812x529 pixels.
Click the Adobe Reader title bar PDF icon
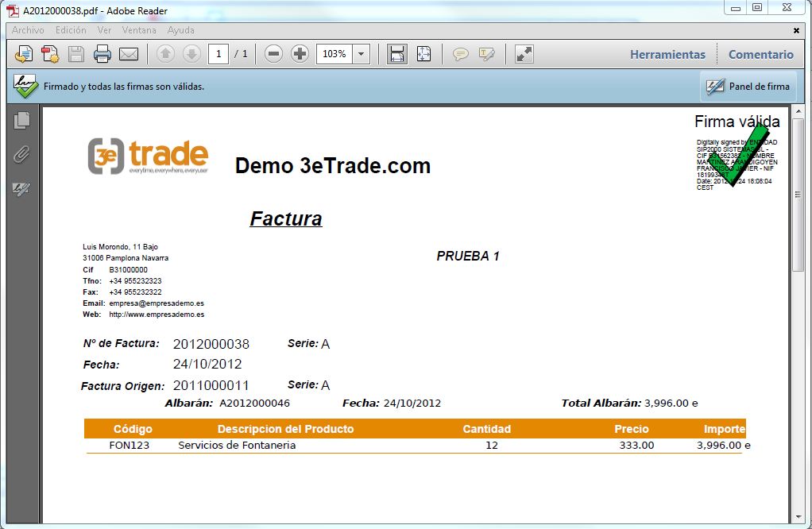click(x=13, y=11)
